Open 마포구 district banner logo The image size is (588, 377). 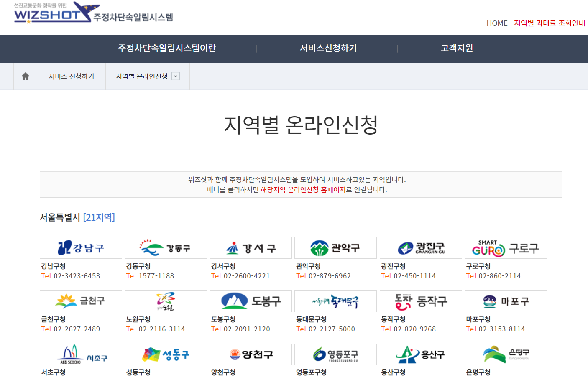pyautogui.click(x=506, y=301)
